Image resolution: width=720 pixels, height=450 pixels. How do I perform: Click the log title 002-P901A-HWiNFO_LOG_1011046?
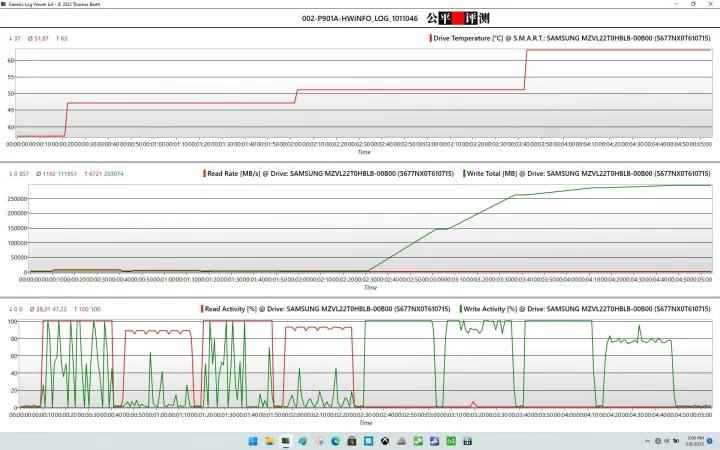[x=359, y=18]
